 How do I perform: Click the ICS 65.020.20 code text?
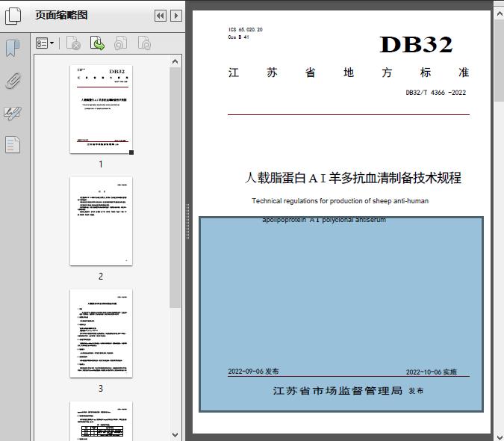pyautogui.click(x=245, y=30)
